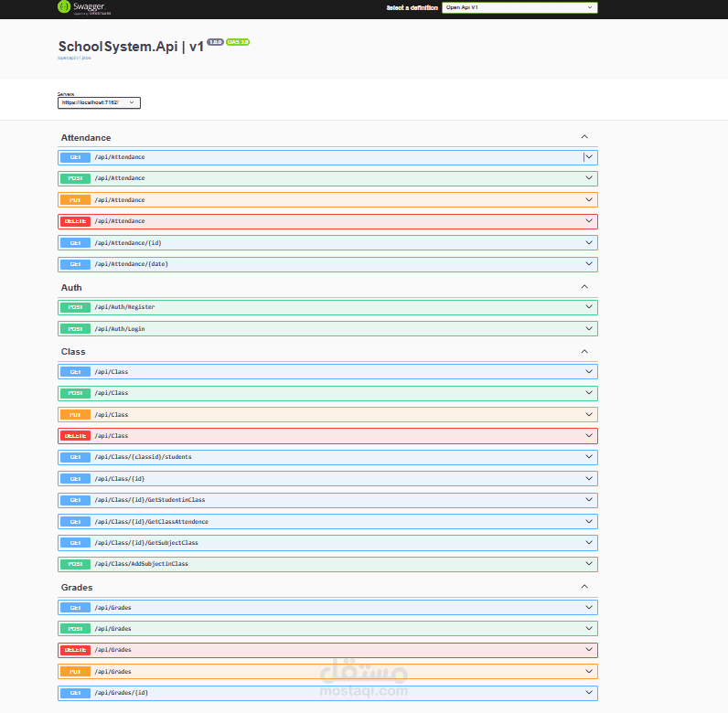Collapse Class section using its chevron

tap(584, 351)
